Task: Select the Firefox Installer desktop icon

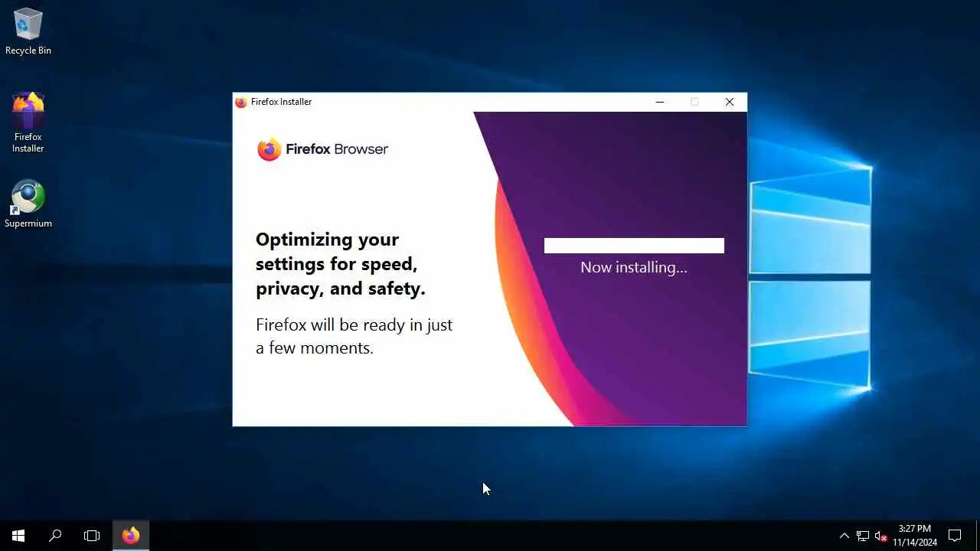Action: [x=28, y=122]
